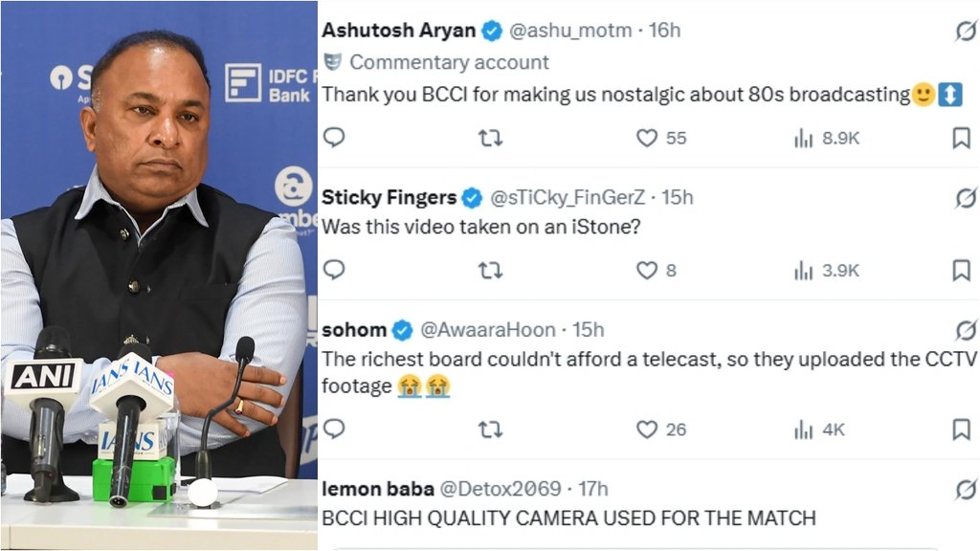The height and width of the screenshot is (551, 980).
Task: Click the verified badge next to Ashutosh Aryan
Action: 493,30
